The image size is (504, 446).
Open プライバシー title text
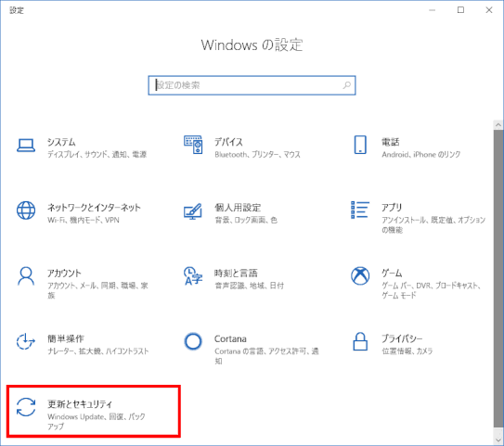tap(402, 338)
